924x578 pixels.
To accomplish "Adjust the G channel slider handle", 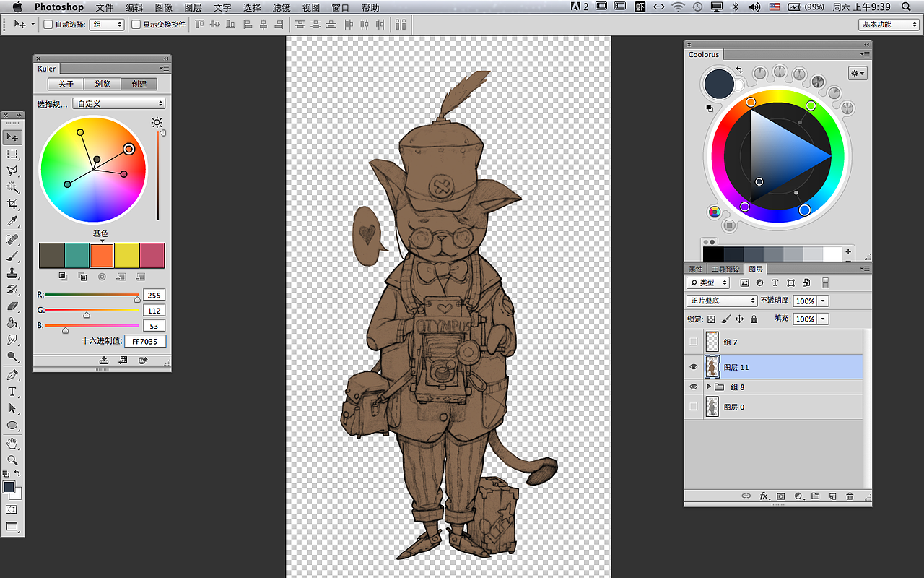I will [87, 315].
